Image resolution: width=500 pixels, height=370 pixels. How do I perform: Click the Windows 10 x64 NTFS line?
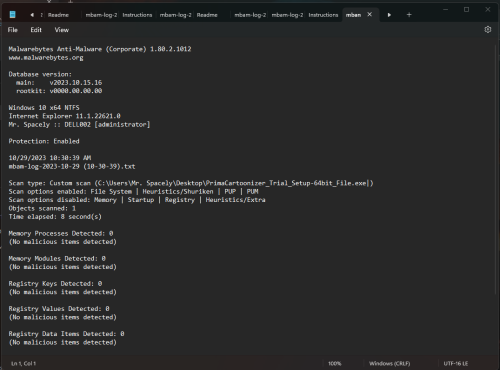click(44, 108)
